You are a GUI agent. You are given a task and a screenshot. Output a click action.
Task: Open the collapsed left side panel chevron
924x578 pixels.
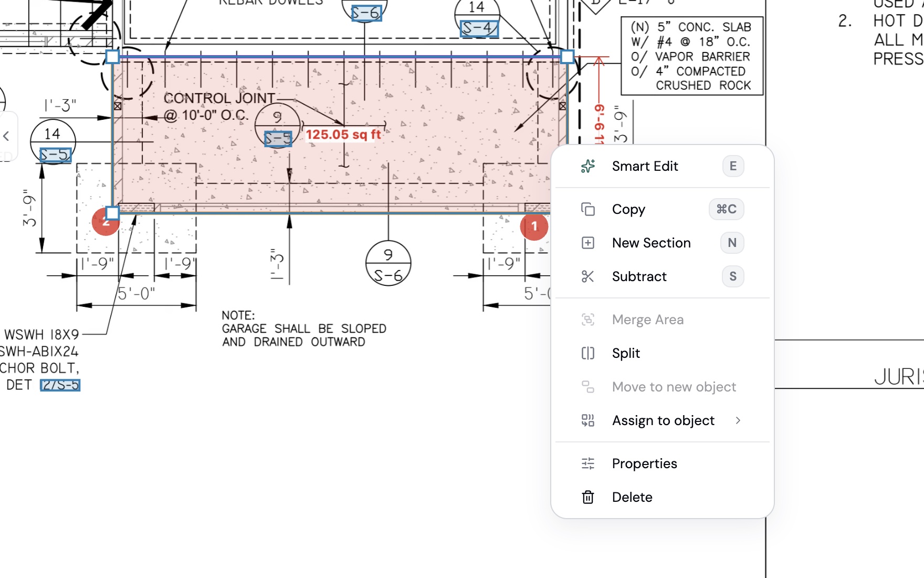[x=6, y=136]
